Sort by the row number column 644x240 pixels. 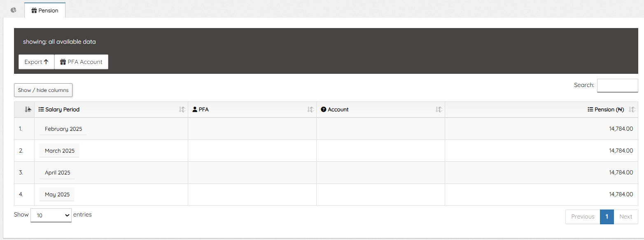(x=24, y=110)
